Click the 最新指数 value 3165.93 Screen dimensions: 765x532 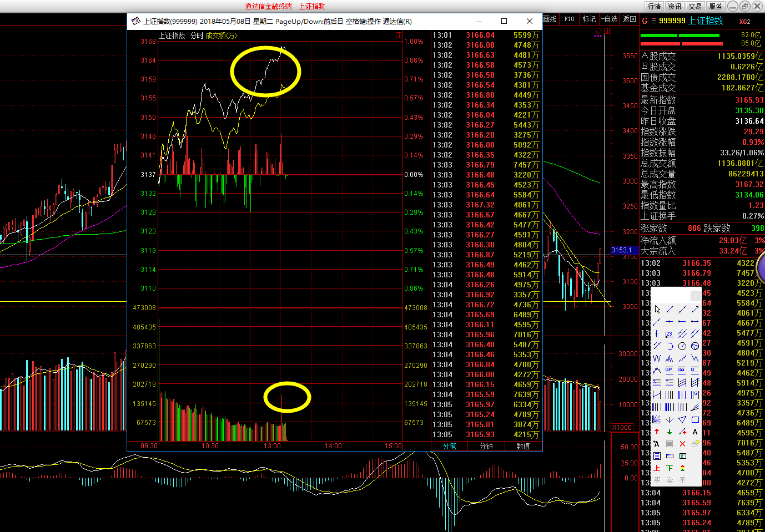tap(749, 100)
